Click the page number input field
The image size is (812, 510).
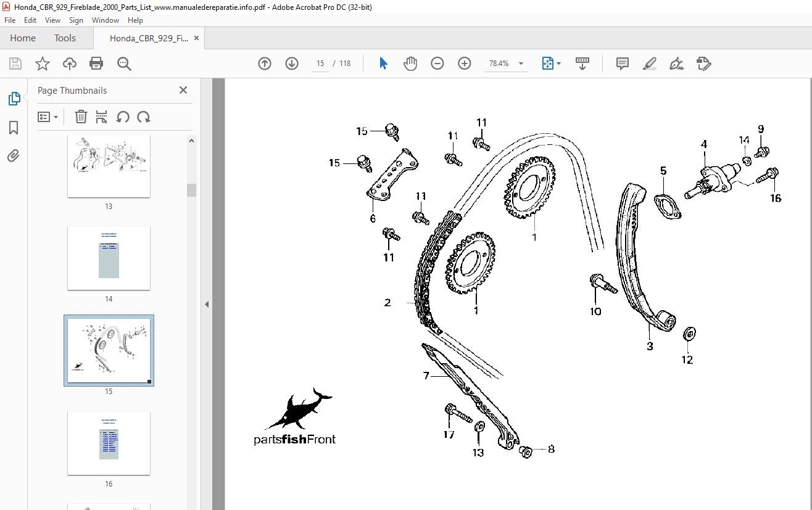(x=320, y=64)
